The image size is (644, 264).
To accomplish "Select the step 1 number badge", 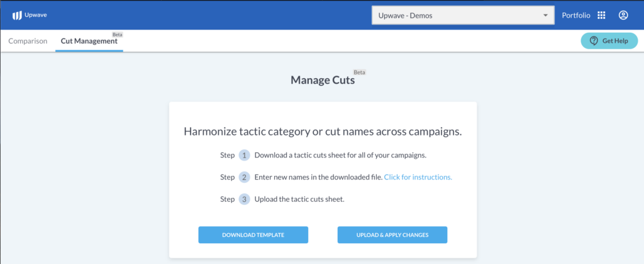I will 245,156.
